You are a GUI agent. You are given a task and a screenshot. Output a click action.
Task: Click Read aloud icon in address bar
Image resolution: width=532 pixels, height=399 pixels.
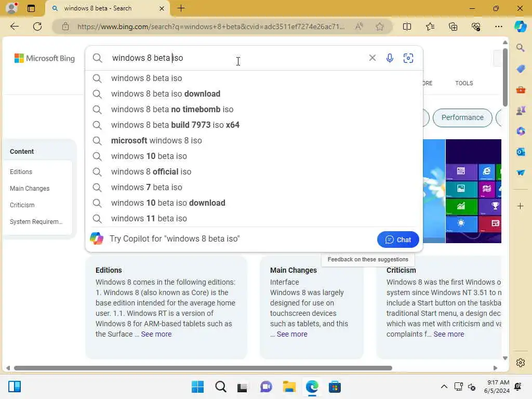(360, 26)
